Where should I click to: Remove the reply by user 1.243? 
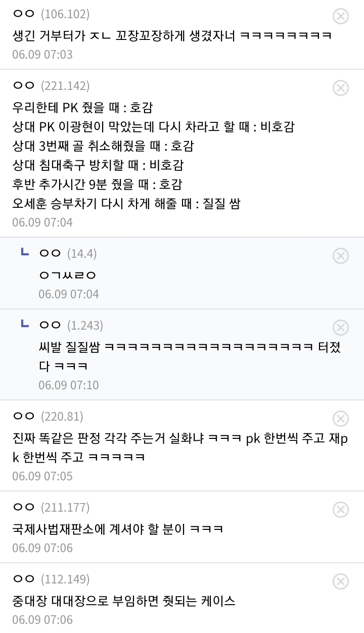tap(341, 328)
